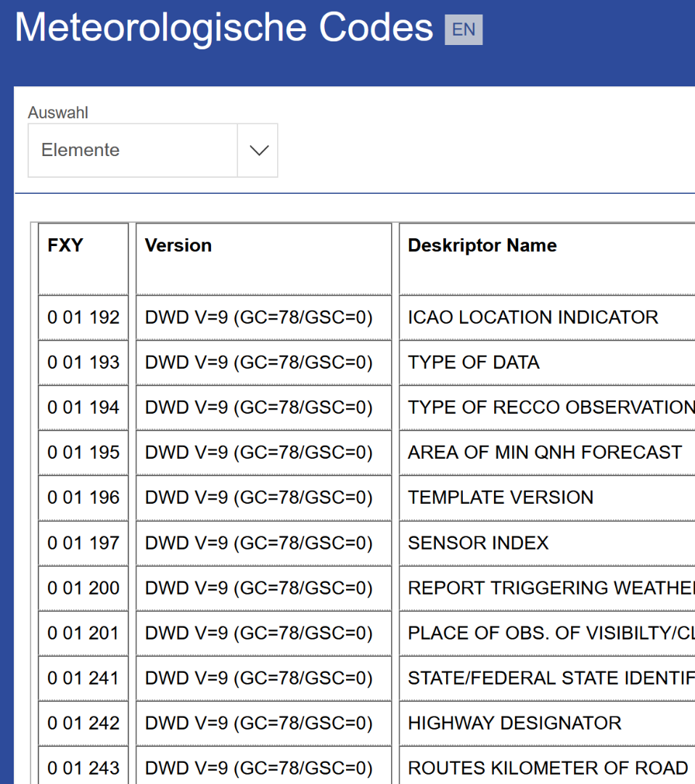The image size is (695, 784).
Task: Select the FXY cell 0 01 194
Action: pos(83,407)
